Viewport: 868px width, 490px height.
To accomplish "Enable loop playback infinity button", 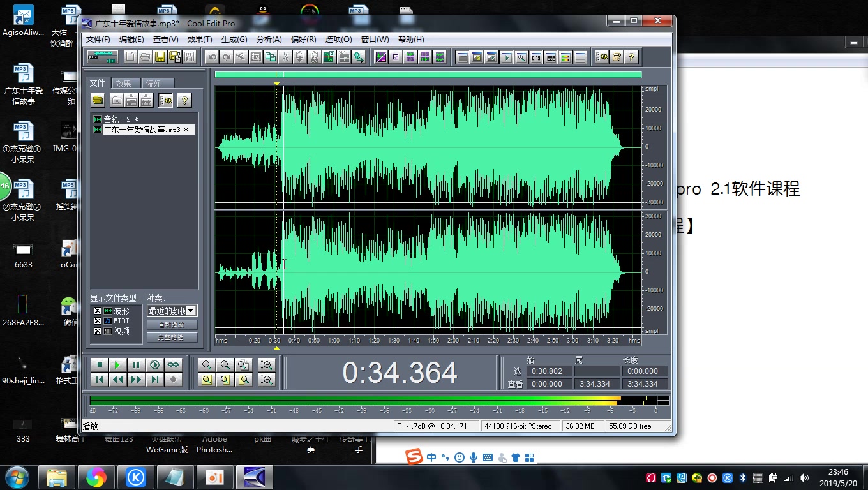I will (x=173, y=365).
